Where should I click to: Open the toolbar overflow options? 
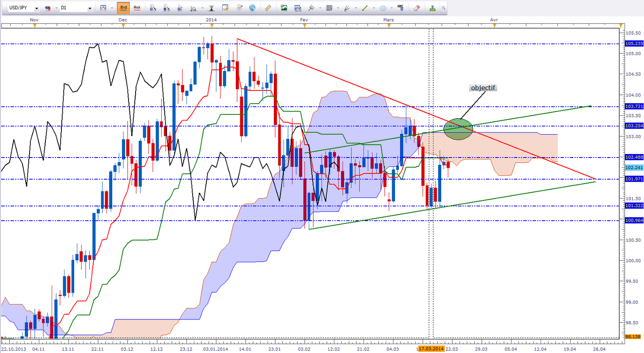443,8
